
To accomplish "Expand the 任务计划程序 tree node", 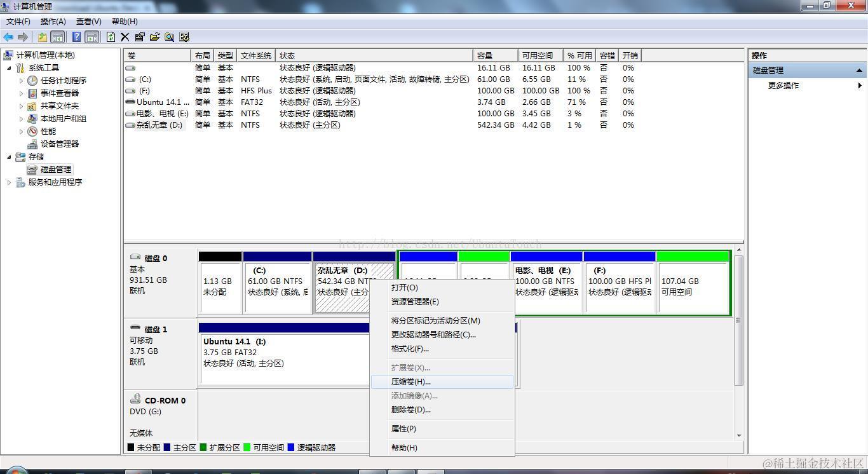I will (21, 81).
